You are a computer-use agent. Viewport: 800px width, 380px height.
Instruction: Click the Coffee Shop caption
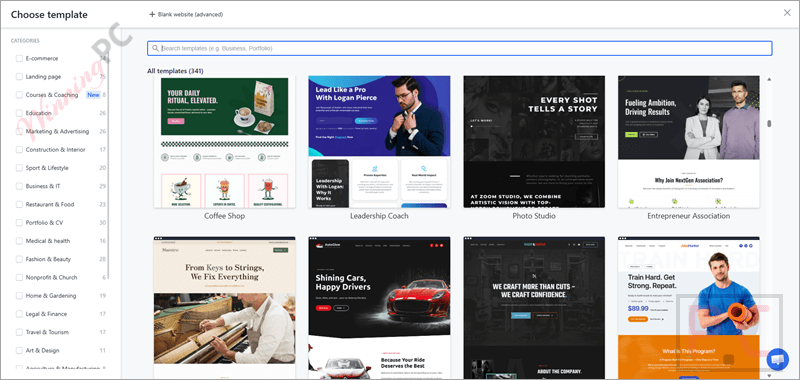tap(224, 216)
